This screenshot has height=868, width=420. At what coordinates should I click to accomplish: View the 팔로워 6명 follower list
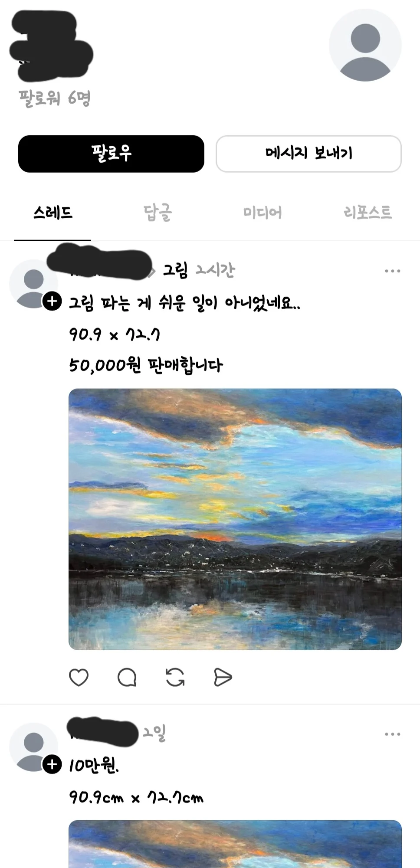coord(55,98)
